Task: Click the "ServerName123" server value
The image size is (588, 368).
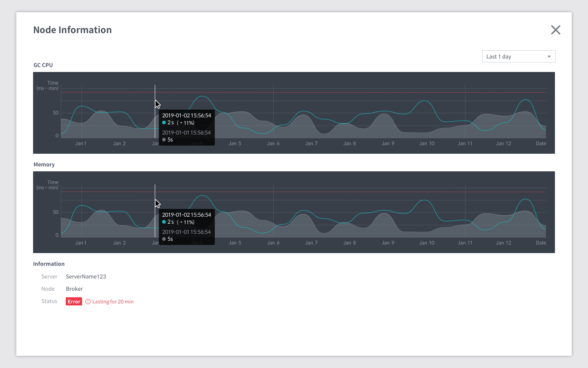Action: [86, 276]
